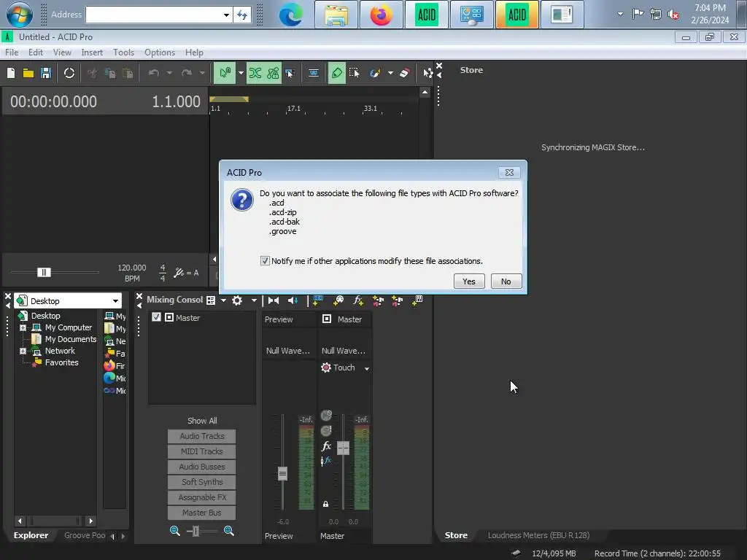
Task: Open Microsoft Edge from the taskbar
Action: tap(290, 15)
